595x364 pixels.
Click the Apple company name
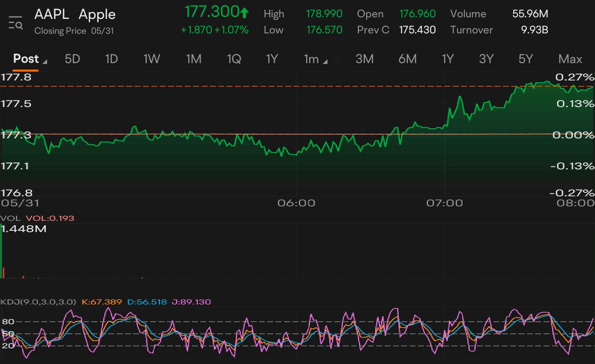coord(97,14)
